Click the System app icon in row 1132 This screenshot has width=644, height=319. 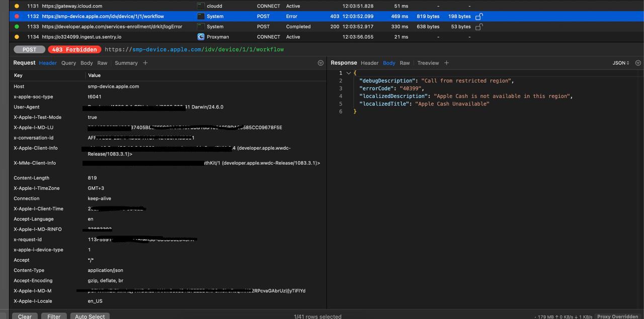(x=201, y=16)
